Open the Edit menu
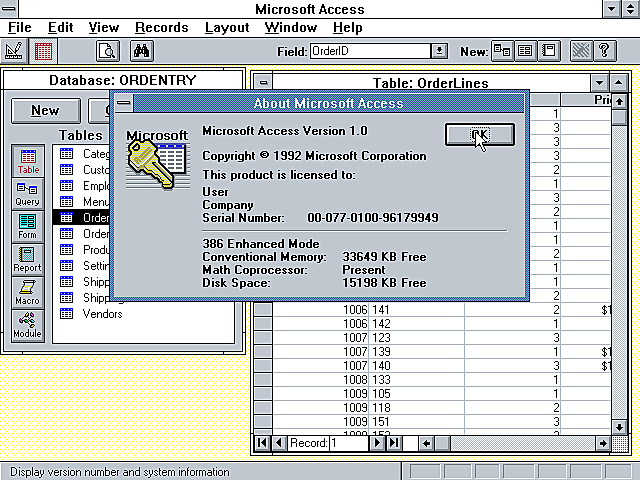The width and height of the screenshot is (640, 480). pyautogui.click(x=60, y=28)
